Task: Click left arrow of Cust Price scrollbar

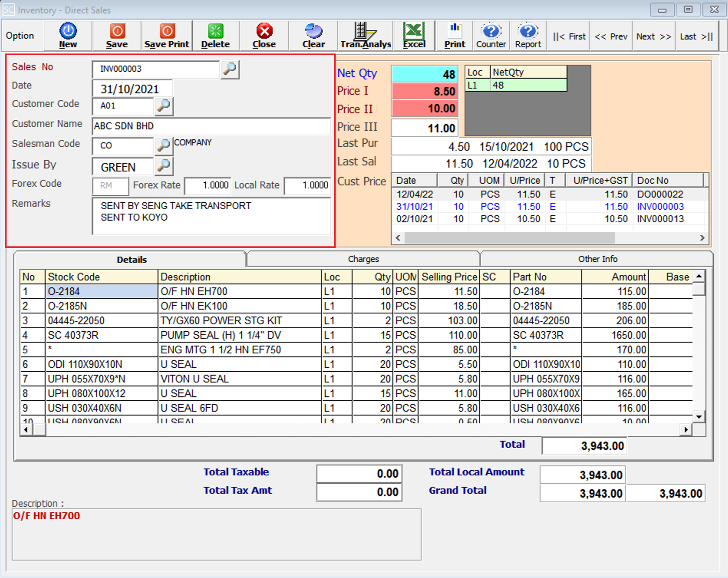Action: pos(398,238)
